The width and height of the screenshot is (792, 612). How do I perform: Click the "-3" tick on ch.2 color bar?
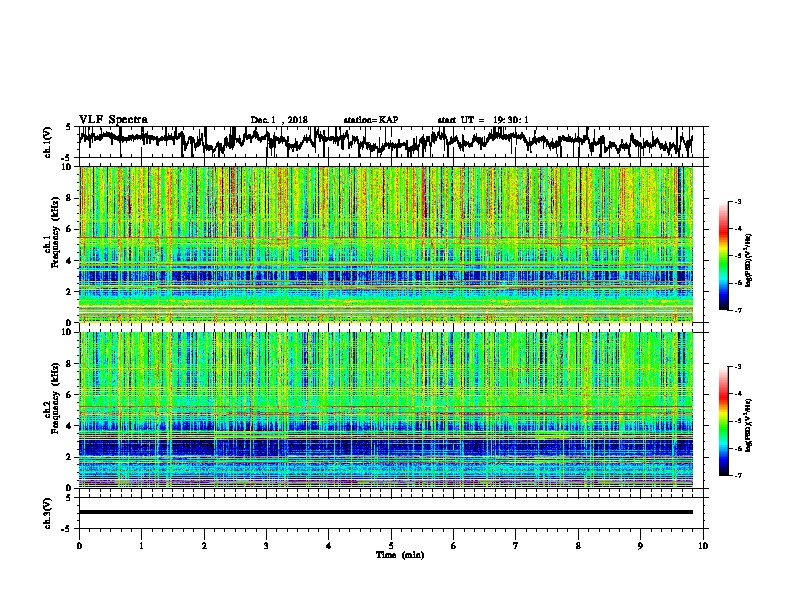[737, 367]
